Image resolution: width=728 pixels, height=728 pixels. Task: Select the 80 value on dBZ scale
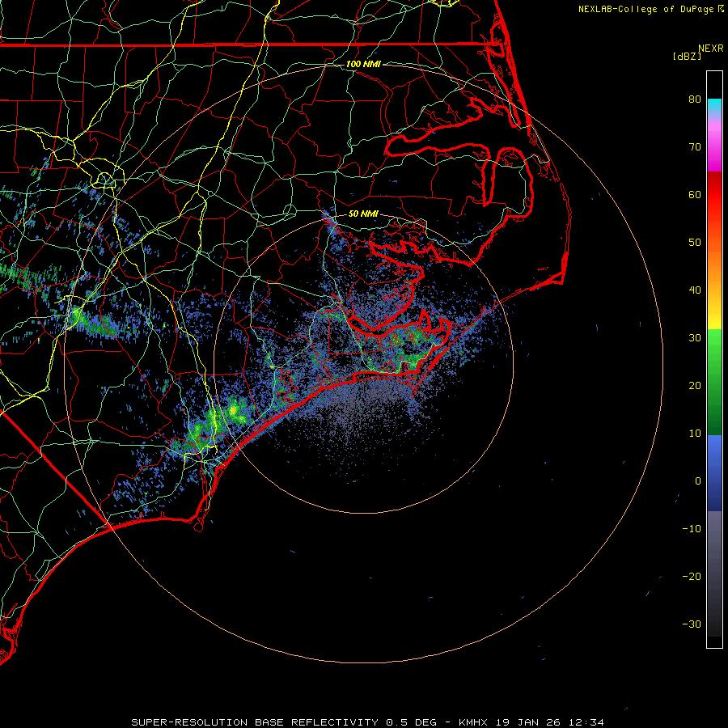(695, 99)
